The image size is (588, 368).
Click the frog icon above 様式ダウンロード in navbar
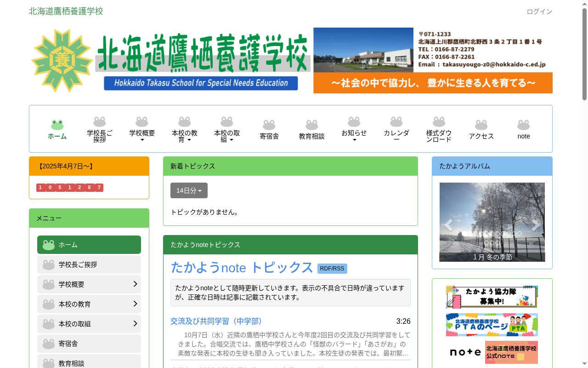pyautogui.click(x=439, y=121)
